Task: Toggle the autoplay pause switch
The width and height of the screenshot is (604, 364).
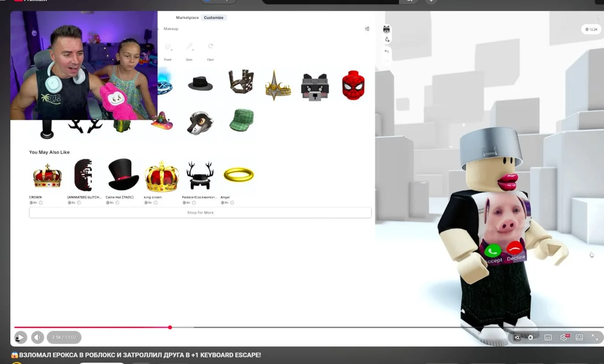Action: click(531, 338)
